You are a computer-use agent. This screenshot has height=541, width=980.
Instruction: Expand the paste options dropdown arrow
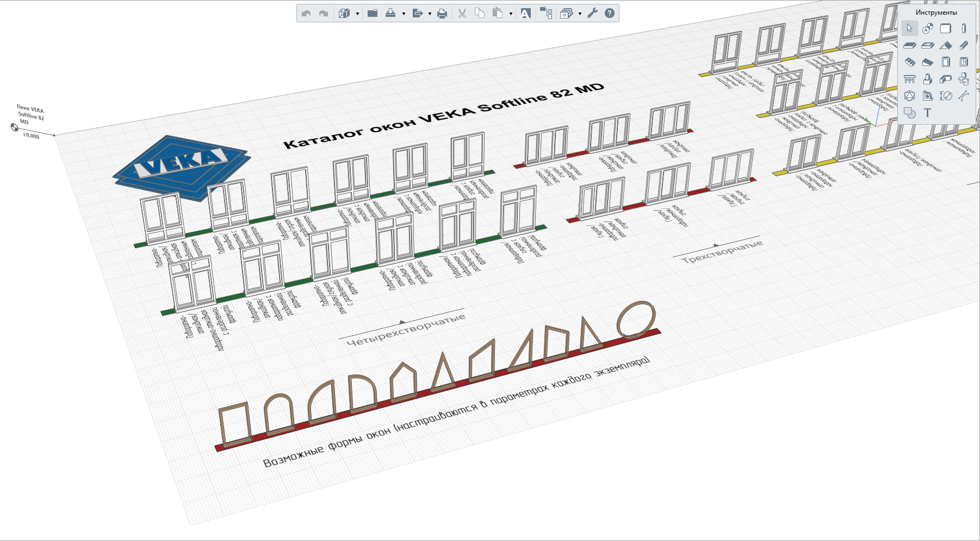pyautogui.click(x=511, y=14)
